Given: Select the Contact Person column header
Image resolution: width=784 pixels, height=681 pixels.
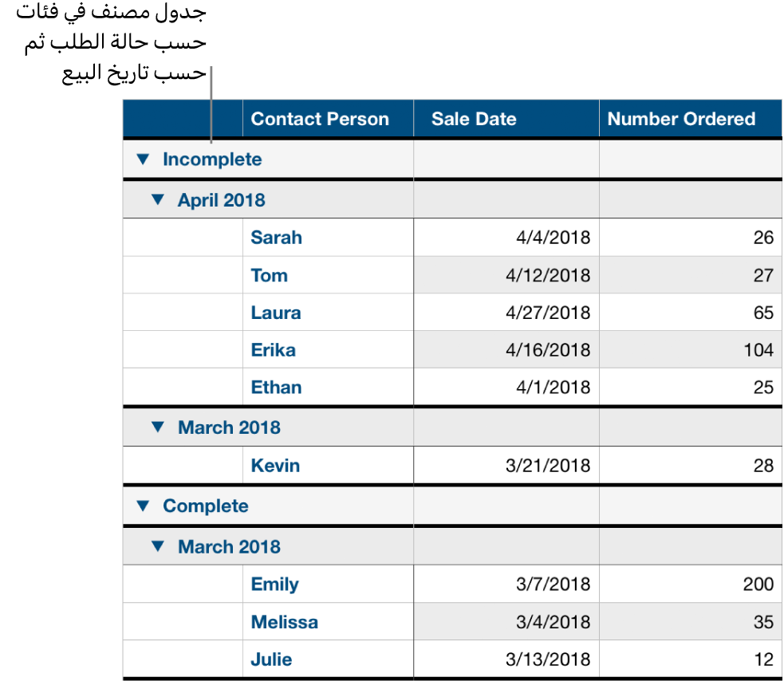Looking at the screenshot, I should point(320,119).
